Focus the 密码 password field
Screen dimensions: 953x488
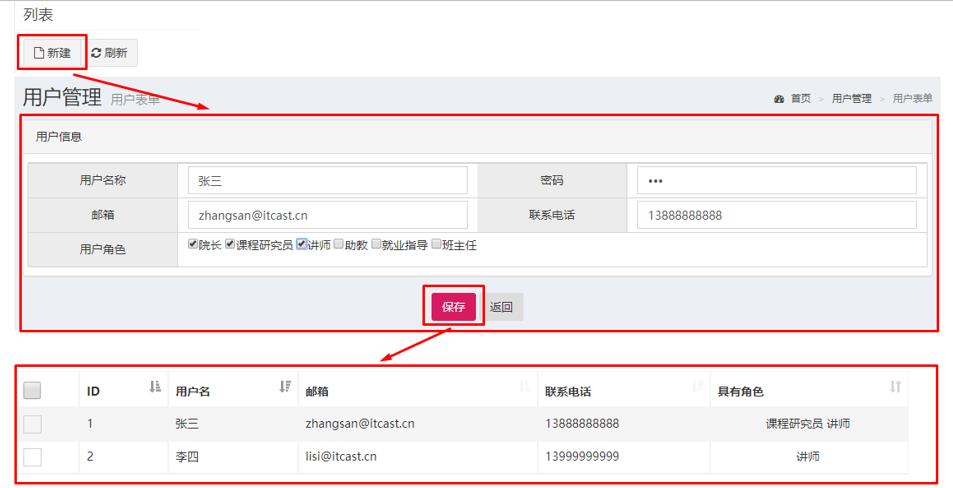point(776,180)
